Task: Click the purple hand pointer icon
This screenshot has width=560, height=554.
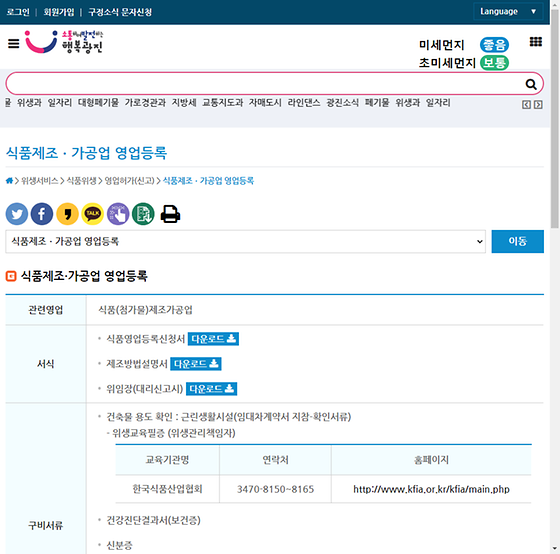Action: click(118, 214)
